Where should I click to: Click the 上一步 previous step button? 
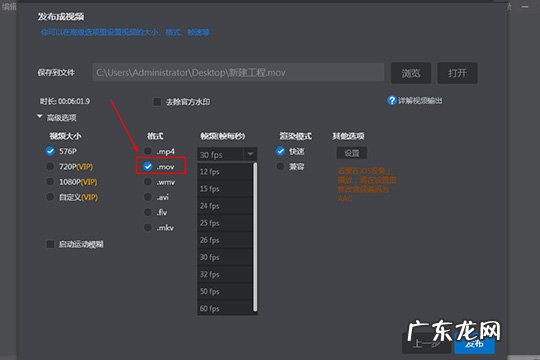[426, 343]
